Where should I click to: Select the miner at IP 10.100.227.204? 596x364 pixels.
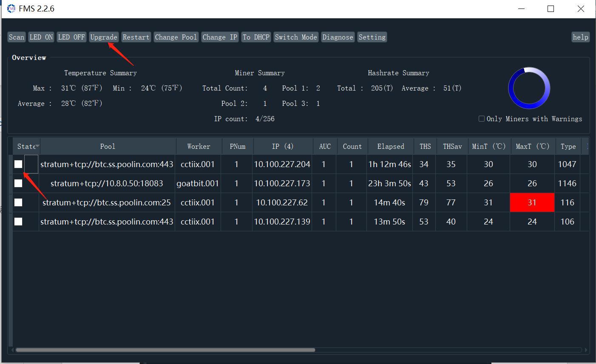tap(18, 164)
